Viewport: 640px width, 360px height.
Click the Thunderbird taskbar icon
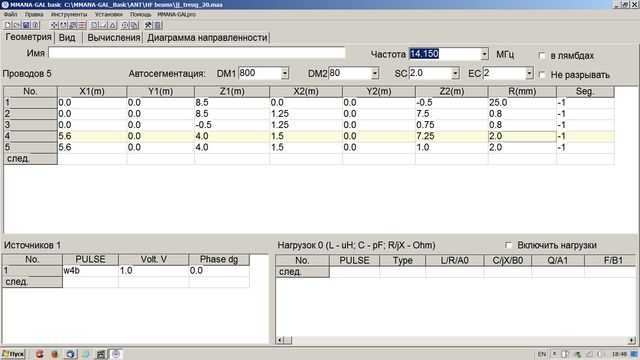[x=70, y=354]
